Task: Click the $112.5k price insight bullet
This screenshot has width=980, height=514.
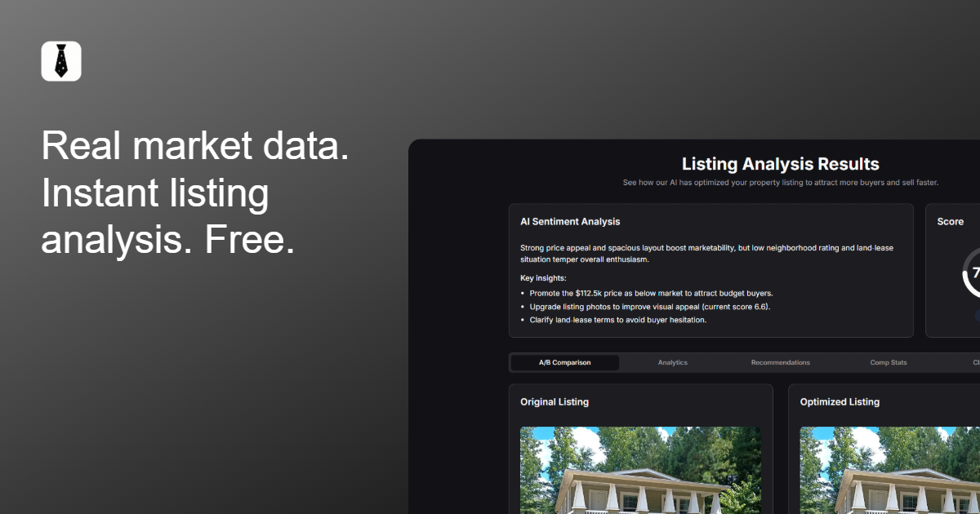Action: pyautogui.click(x=653, y=293)
